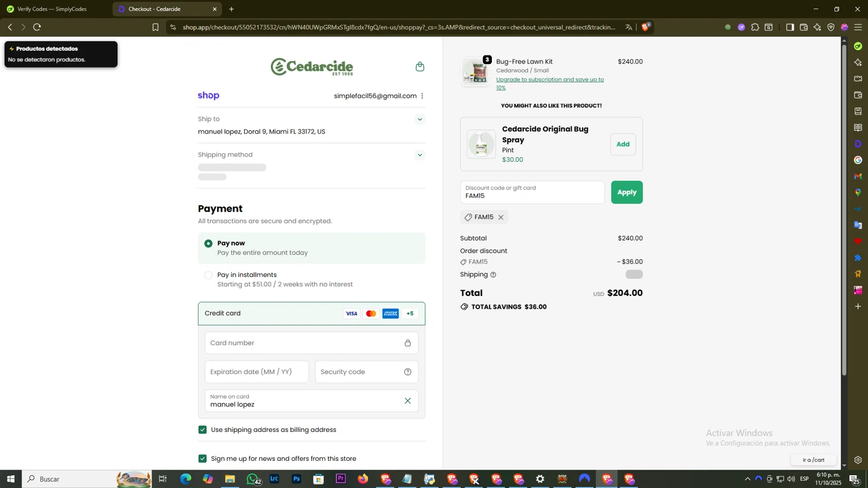This screenshot has width=868, height=488.
Task: Click the Cedarcide logo
Action: pos(312,66)
